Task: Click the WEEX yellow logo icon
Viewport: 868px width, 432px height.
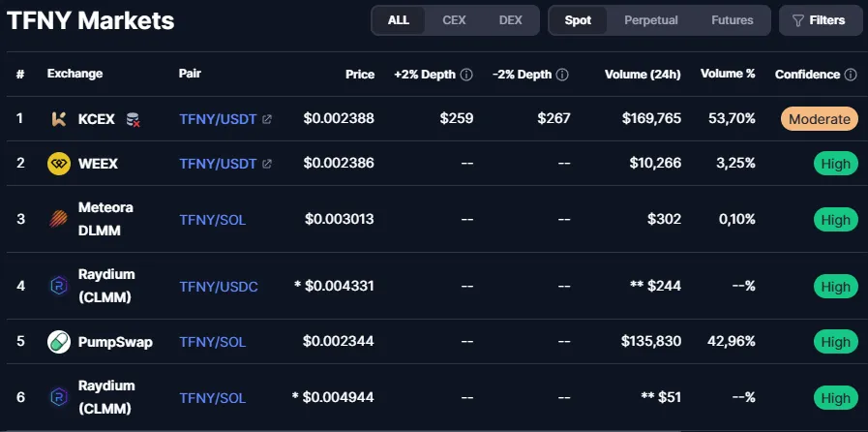Action: tap(59, 164)
